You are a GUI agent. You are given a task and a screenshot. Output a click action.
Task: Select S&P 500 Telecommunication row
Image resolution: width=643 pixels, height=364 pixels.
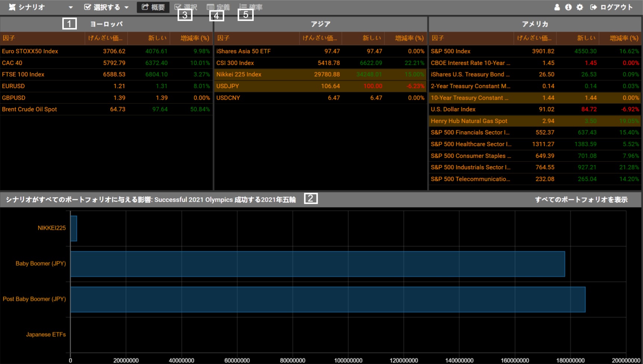[535, 179]
